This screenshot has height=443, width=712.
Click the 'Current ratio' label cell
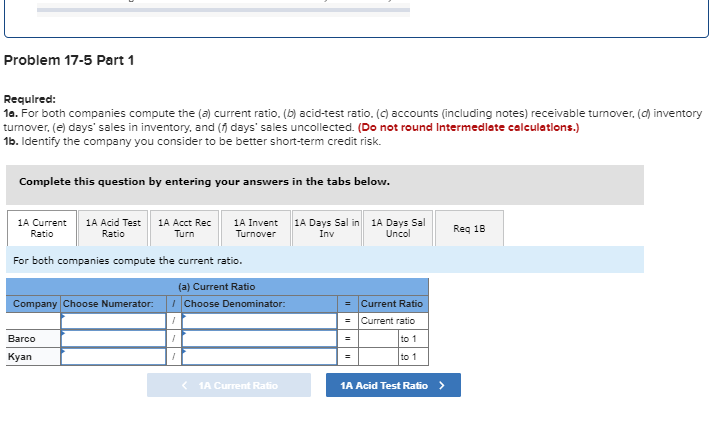393,321
